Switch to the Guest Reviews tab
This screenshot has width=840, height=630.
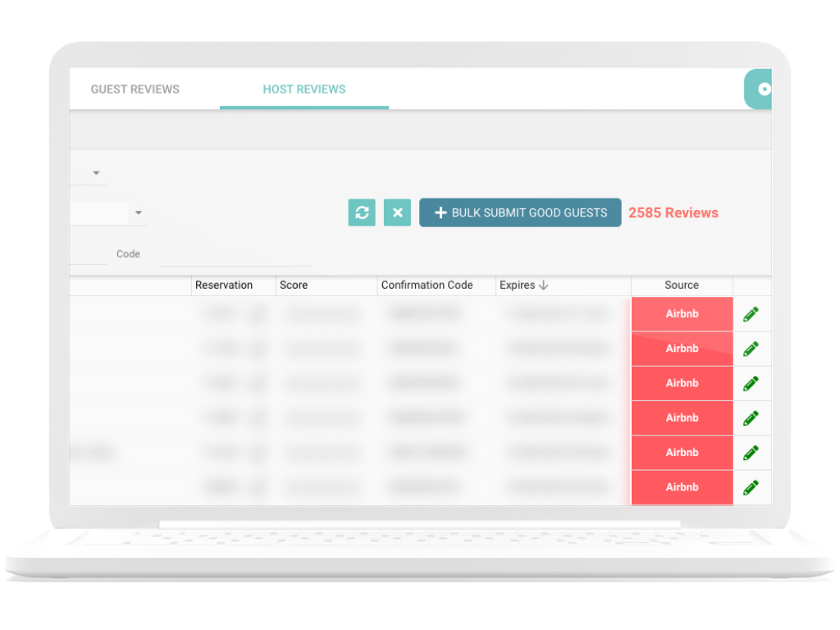135,89
